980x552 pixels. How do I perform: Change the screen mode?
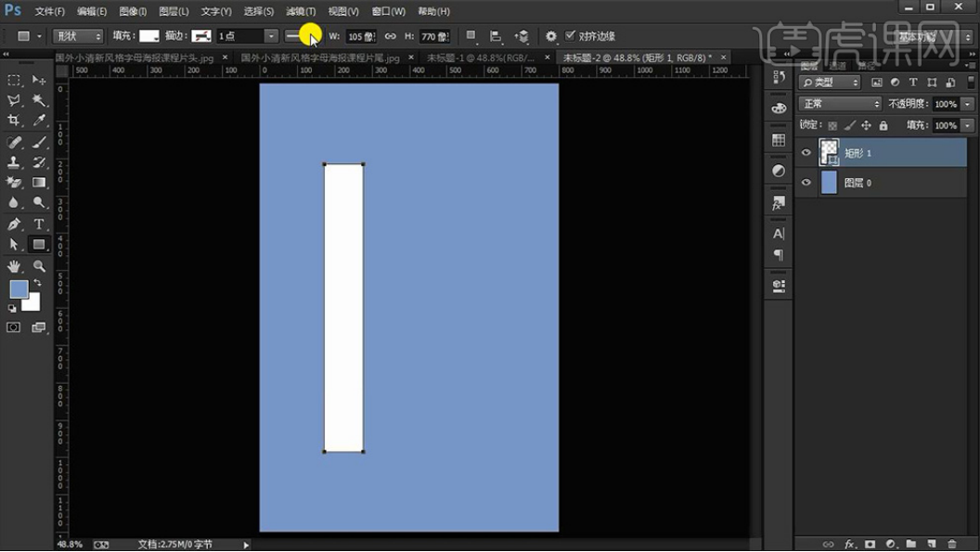click(x=39, y=327)
